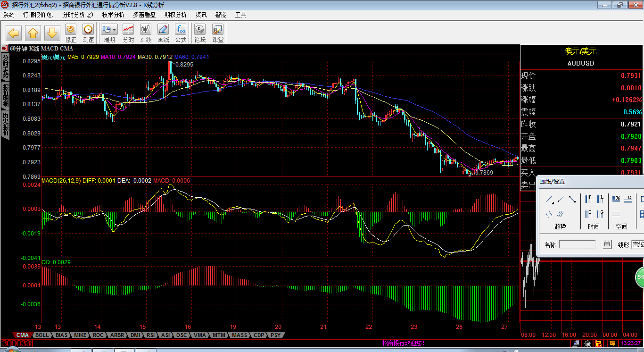Open the 工具 menu

[x=240, y=15]
